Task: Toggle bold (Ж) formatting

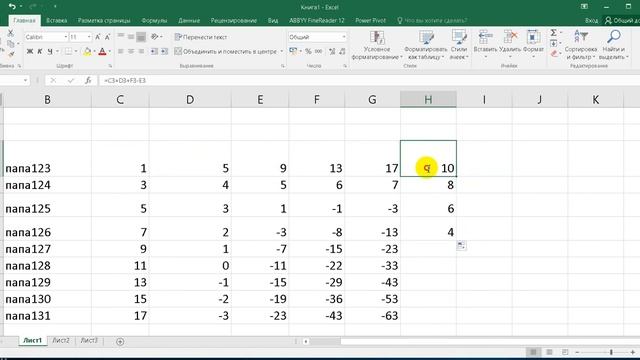Action: point(30,51)
